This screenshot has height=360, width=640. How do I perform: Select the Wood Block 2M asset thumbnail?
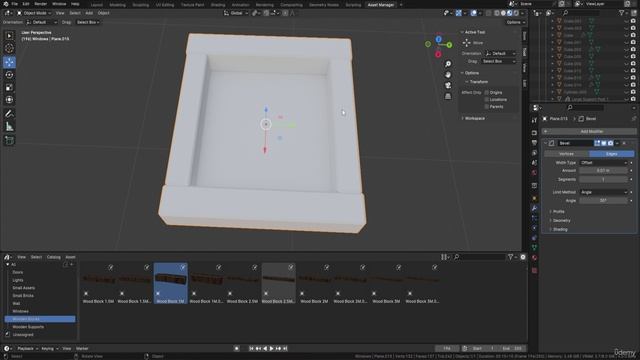coord(314,283)
